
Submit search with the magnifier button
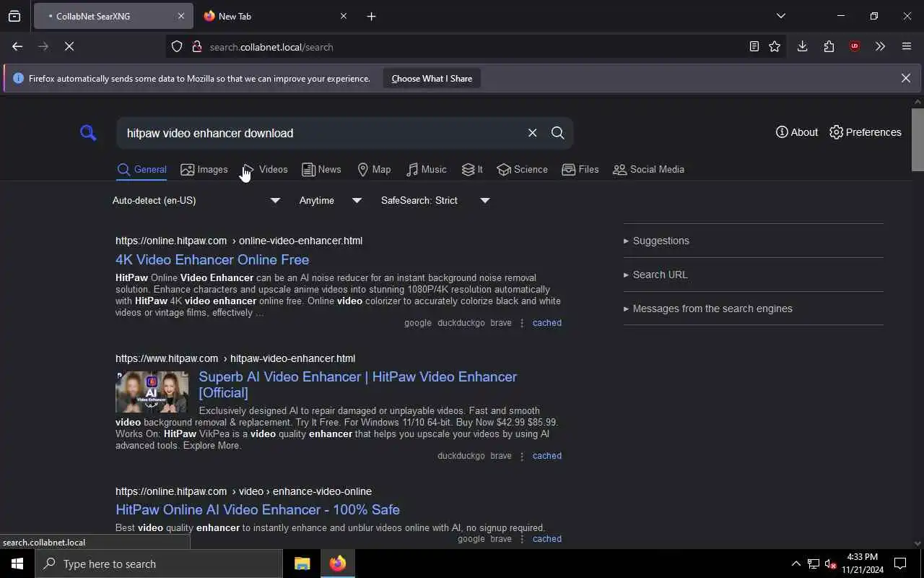(557, 133)
